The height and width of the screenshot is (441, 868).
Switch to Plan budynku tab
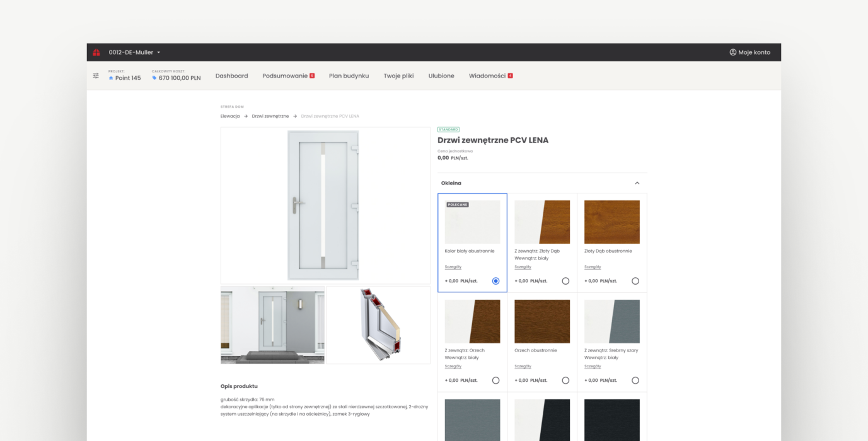(x=349, y=76)
